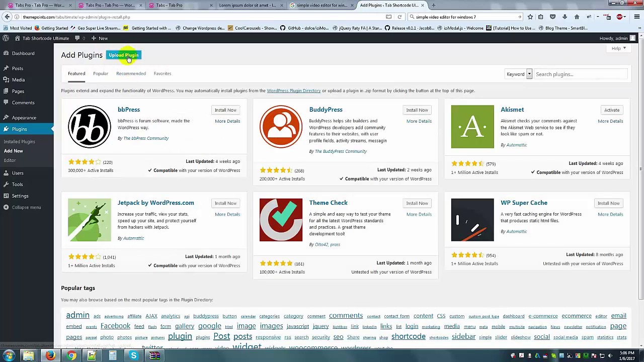
Task: Install the bbPress plugin
Action: coord(225,110)
